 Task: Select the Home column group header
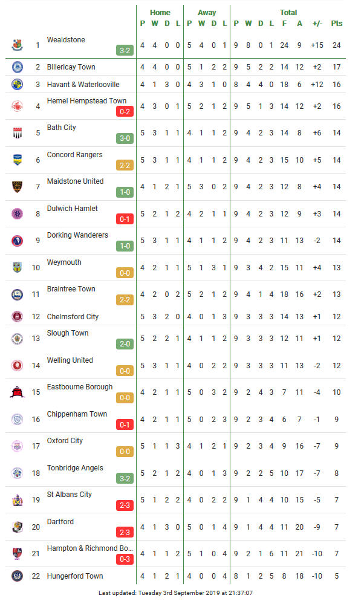[160, 12]
